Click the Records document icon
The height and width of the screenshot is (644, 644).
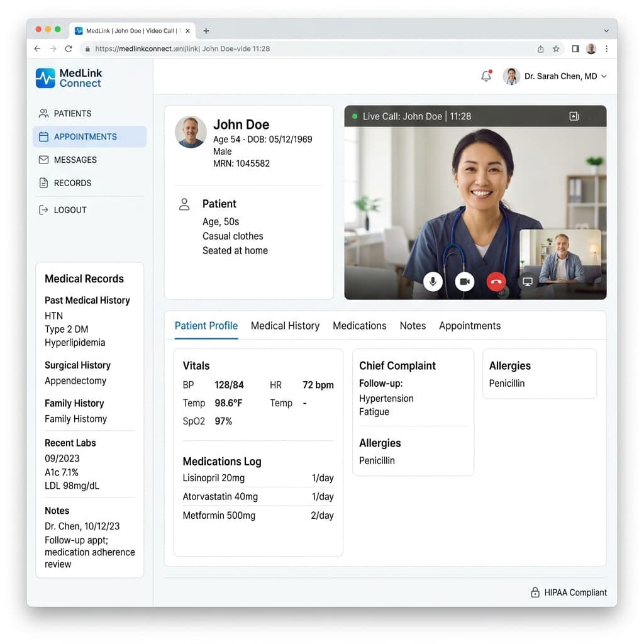[43, 183]
